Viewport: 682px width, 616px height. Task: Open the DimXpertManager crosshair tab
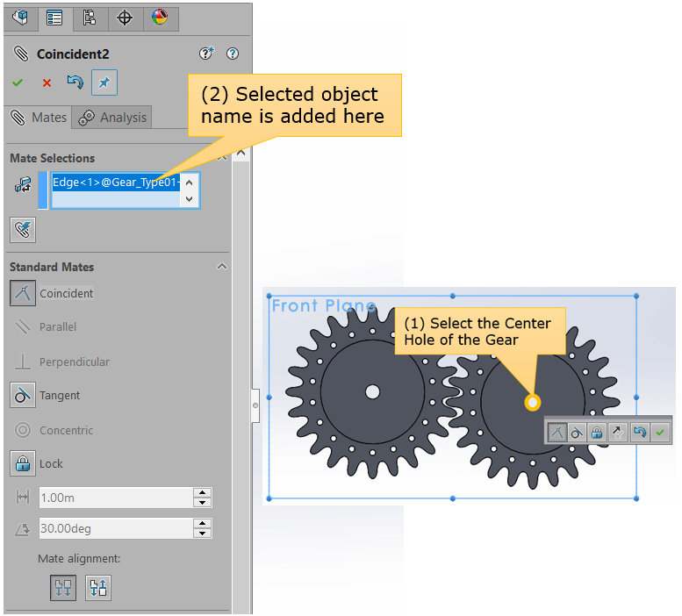125,18
